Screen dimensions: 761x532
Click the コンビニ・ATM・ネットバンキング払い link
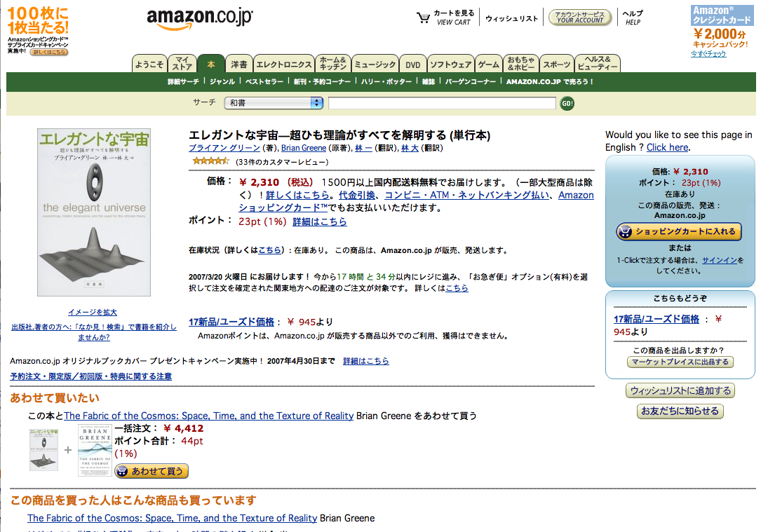pyautogui.click(x=466, y=195)
